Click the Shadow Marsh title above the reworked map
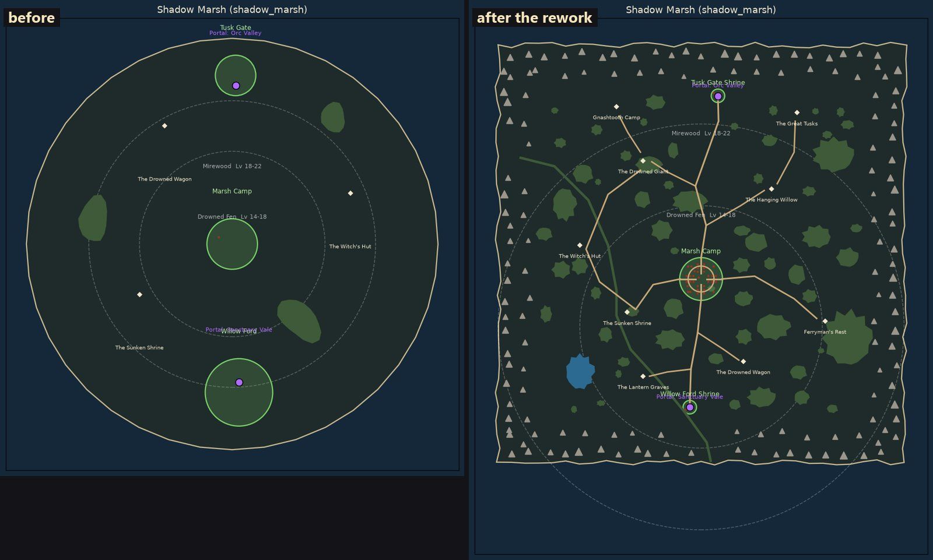The width and height of the screenshot is (933, 560). click(x=701, y=9)
